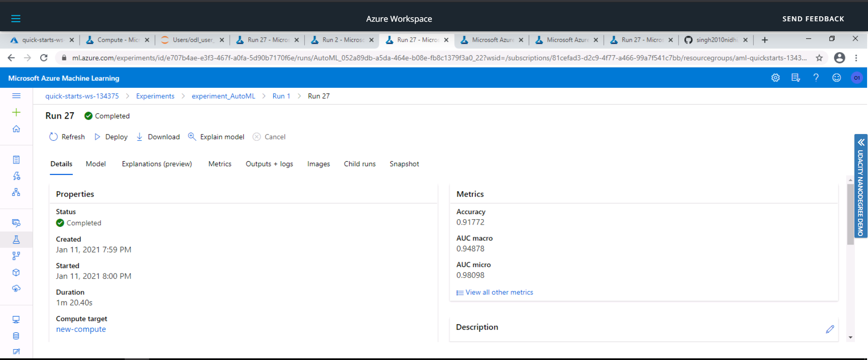Open the Azure Workspace hamburger menu
The width and height of the screenshot is (868, 360).
(16, 19)
